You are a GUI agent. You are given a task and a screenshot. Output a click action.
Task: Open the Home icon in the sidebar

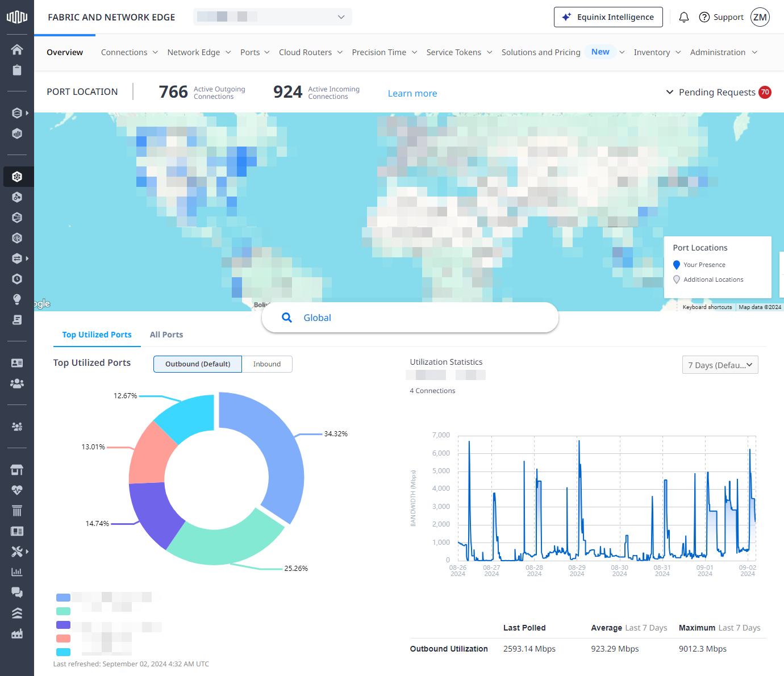pos(17,49)
